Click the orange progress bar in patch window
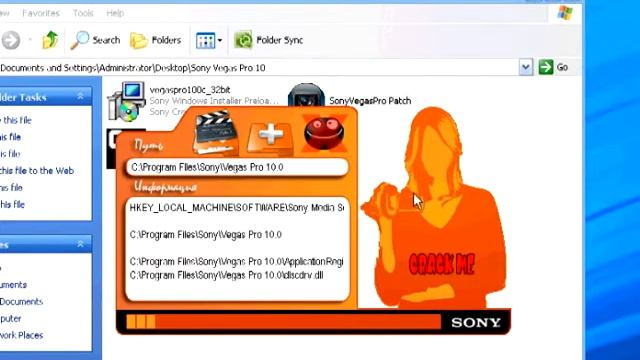 coord(284,322)
